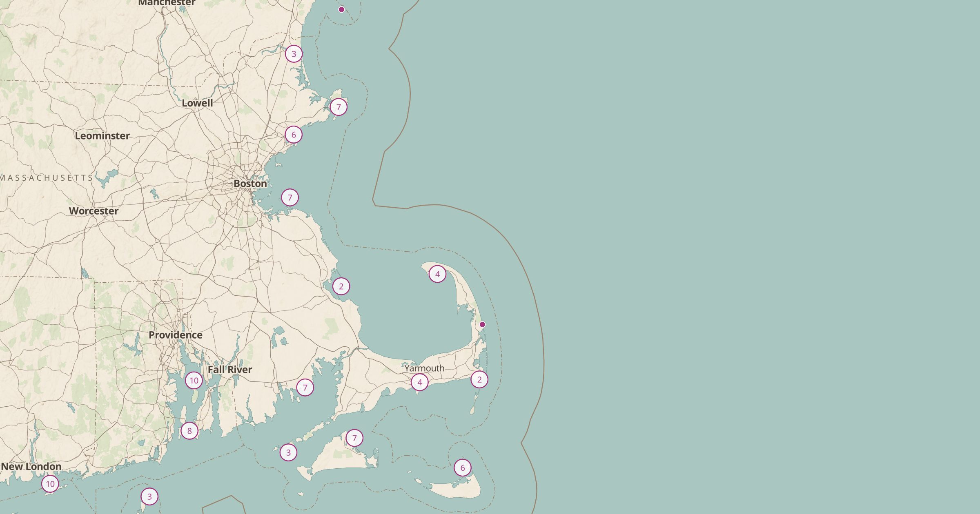
Task: Select the Providence city label
Action: [x=176, y=335]
